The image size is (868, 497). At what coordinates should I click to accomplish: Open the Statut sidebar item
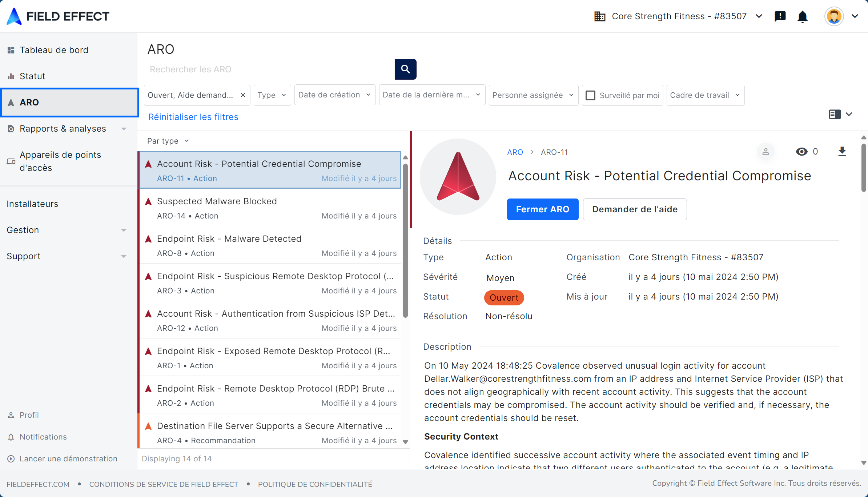(32, 76)
